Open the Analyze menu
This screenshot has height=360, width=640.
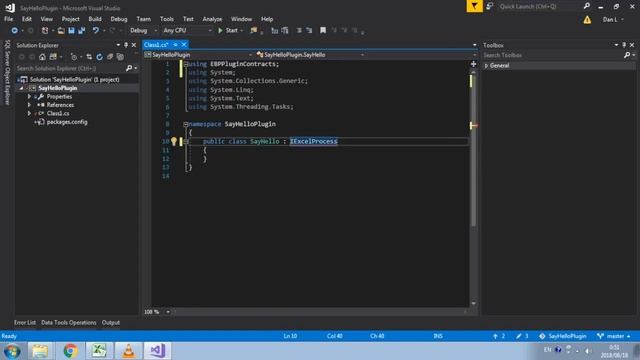(212, 19)
